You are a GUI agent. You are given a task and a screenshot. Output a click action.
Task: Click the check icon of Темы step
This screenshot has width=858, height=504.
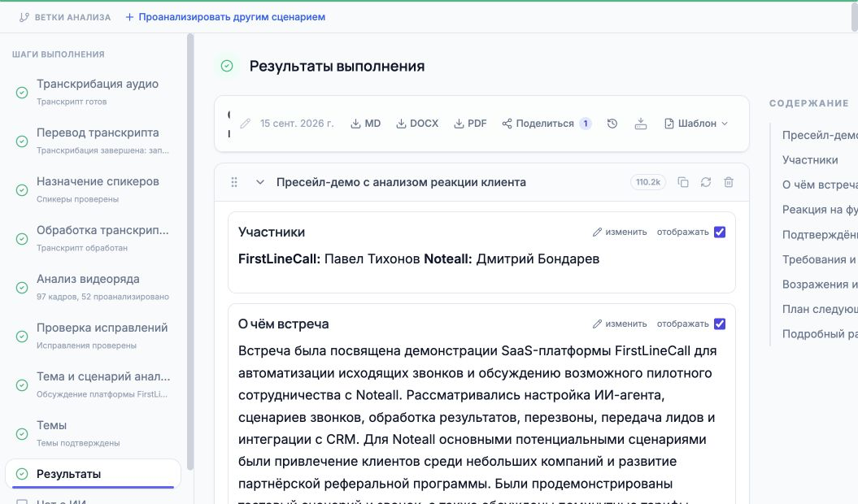22,433
